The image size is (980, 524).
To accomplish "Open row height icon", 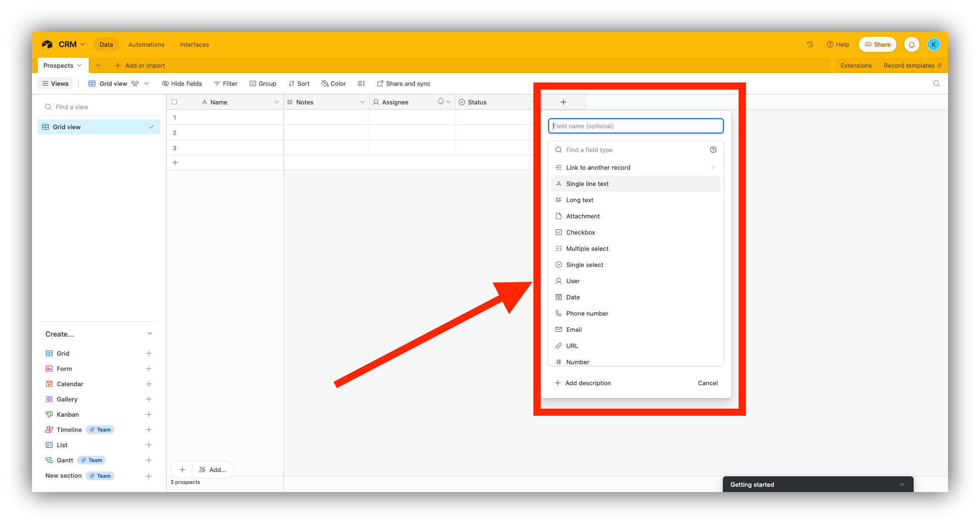I will click(361, 83).
